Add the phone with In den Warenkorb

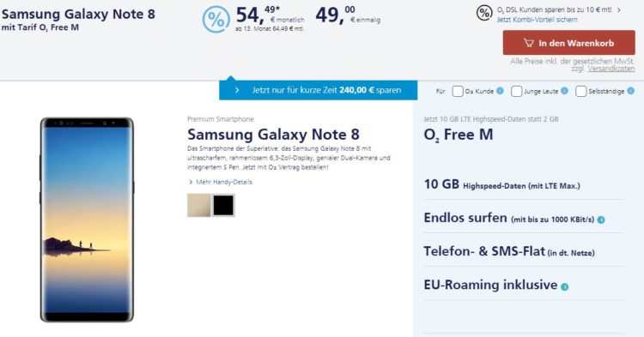click(568, 43)
